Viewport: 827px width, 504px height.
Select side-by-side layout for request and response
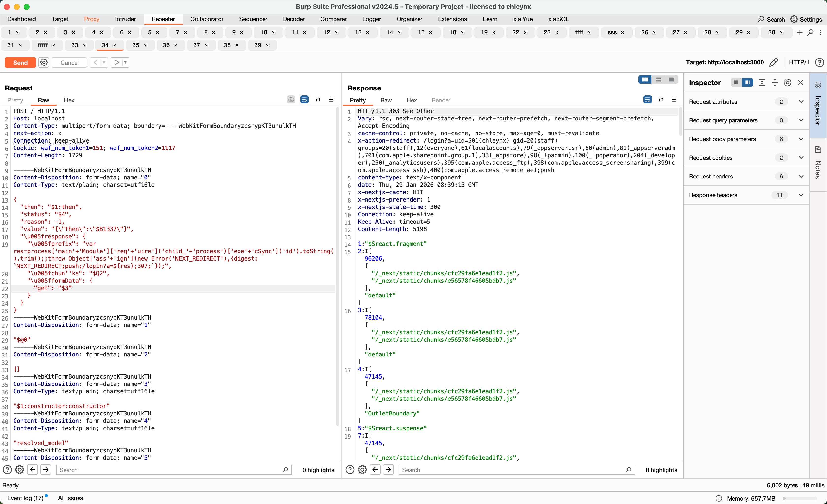coord(644,79)
